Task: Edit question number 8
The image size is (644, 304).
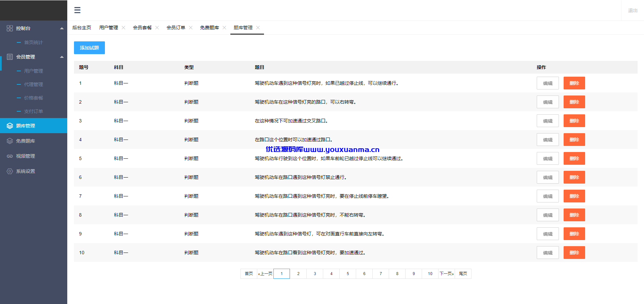Action: pyautogui.click(x=548, y=215)
